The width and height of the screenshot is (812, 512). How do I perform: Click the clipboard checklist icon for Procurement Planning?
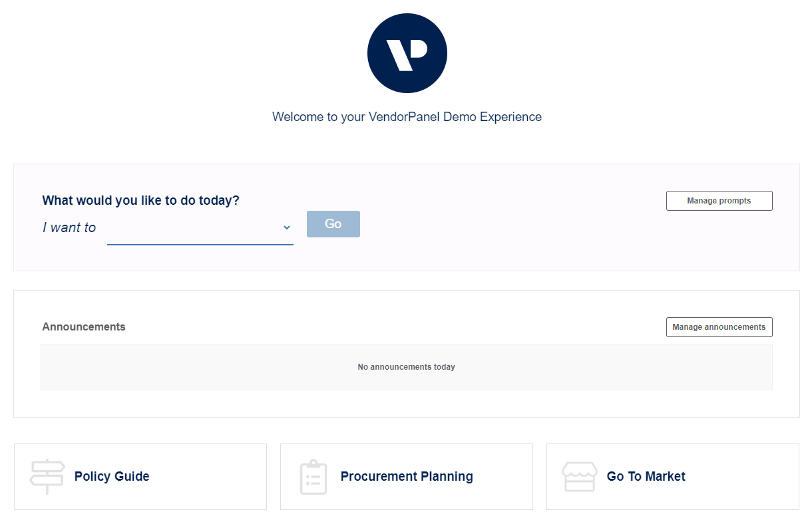[313, 477]
